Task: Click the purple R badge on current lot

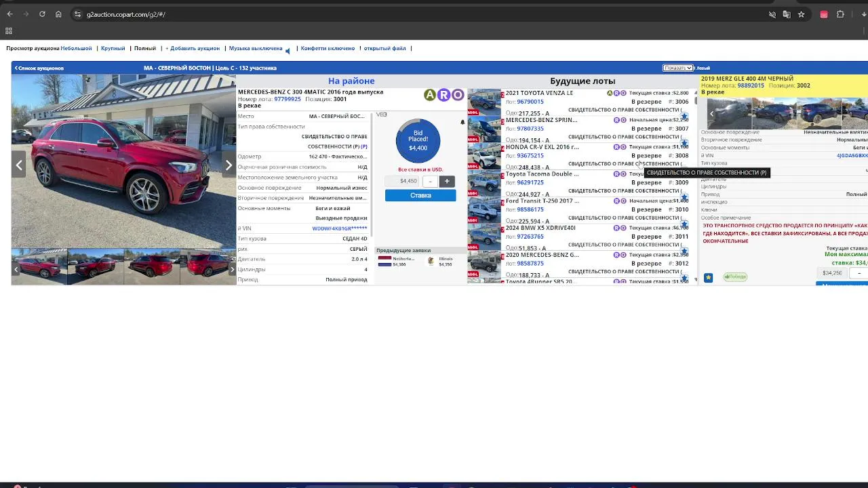Action: (443, 95)
